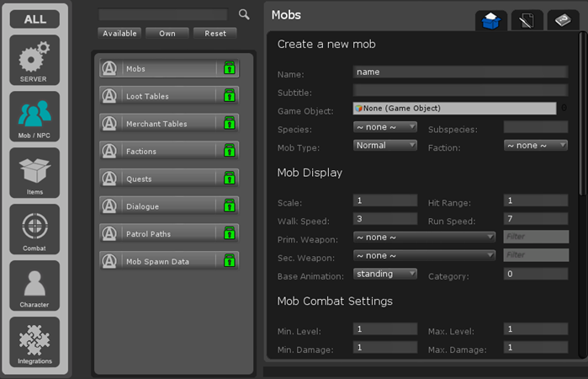Open the Base Animation dropdown
This screenshot has height=379, width=588.
click(x=385, y=274)
